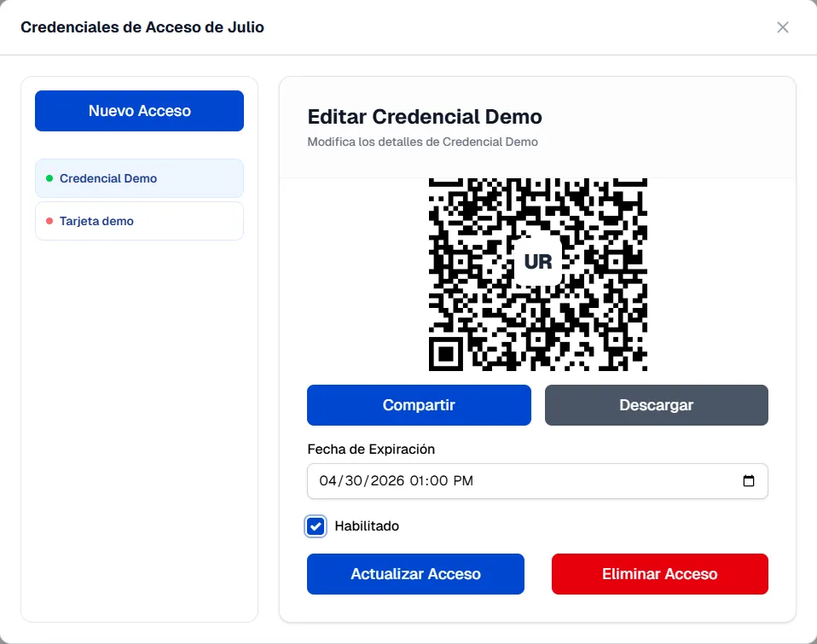Click the Modifica los detalles subtitle
The width and height of the screenshot is (817, 644).
pyautogui.click(x=422, y=142)
